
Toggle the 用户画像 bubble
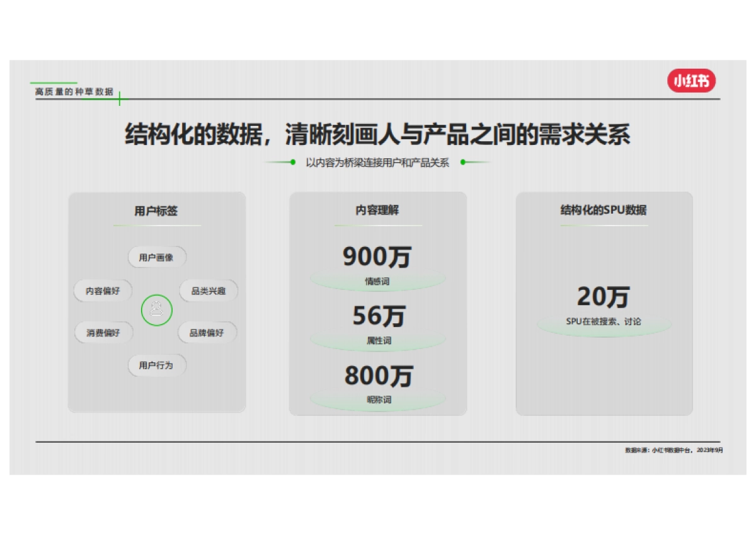pyautogui.click(x=156, y=257)
